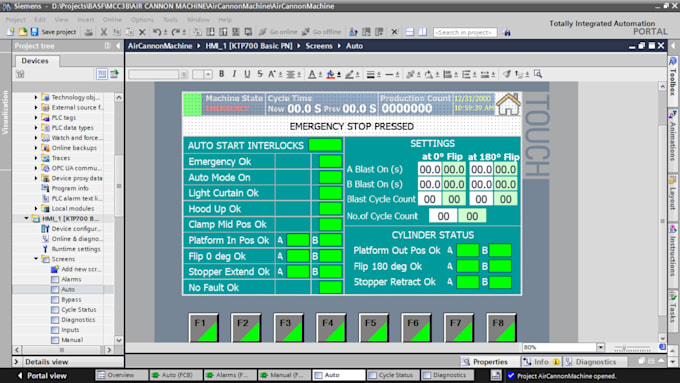This screenshot has height=383, width=680.
Task: Collapse the Screens folder node
Action: point(36,259)
